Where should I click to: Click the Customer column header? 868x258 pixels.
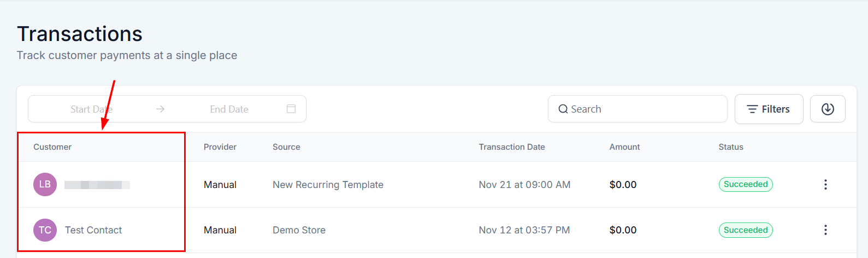tap(52, 147)
